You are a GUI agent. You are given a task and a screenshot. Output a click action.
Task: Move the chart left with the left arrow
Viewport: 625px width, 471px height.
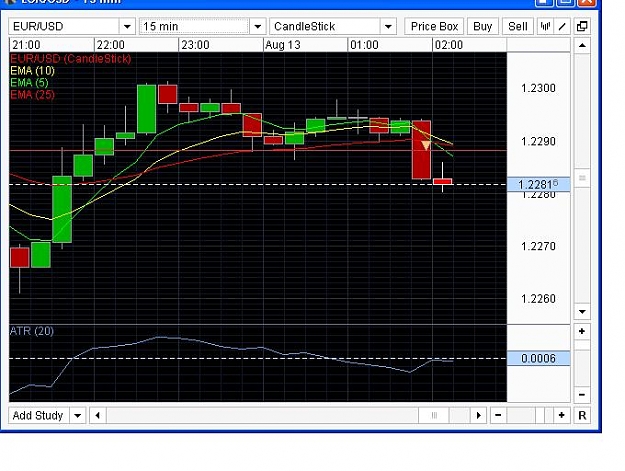pyautogui.click(x=98, y=416)
